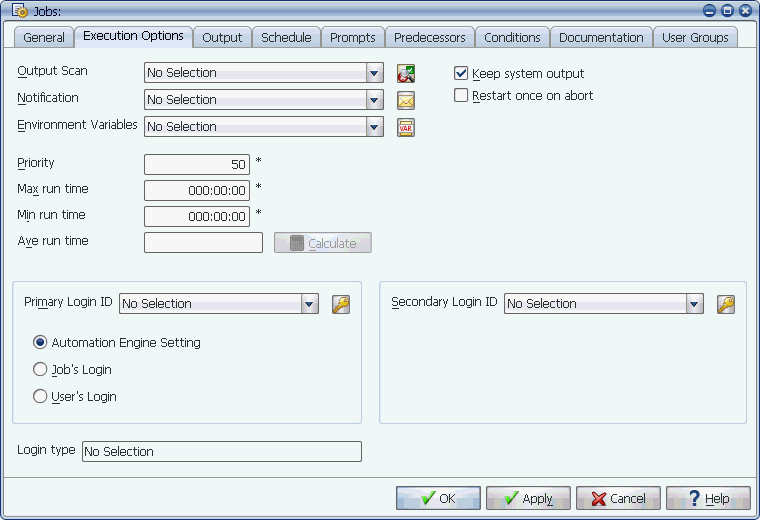The height and width of the screenshot is (520, 760).
Task: Select Automation Engine Setting radio button
Action: (40, 342)
